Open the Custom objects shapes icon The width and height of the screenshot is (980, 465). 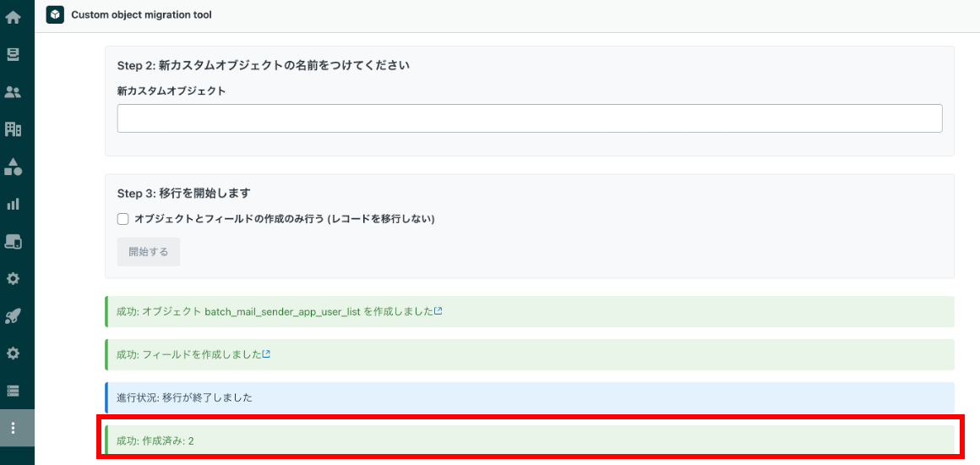tap(14, 167)
